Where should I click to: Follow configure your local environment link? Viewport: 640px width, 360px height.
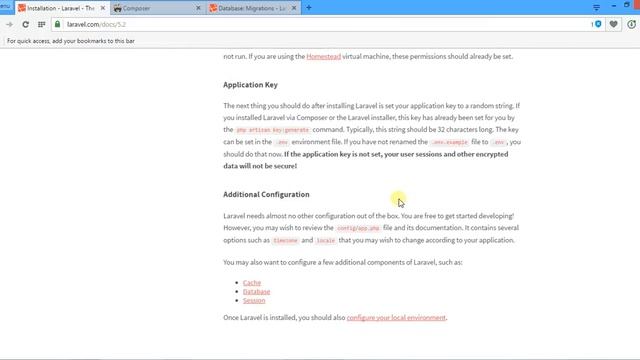[396, 318]
